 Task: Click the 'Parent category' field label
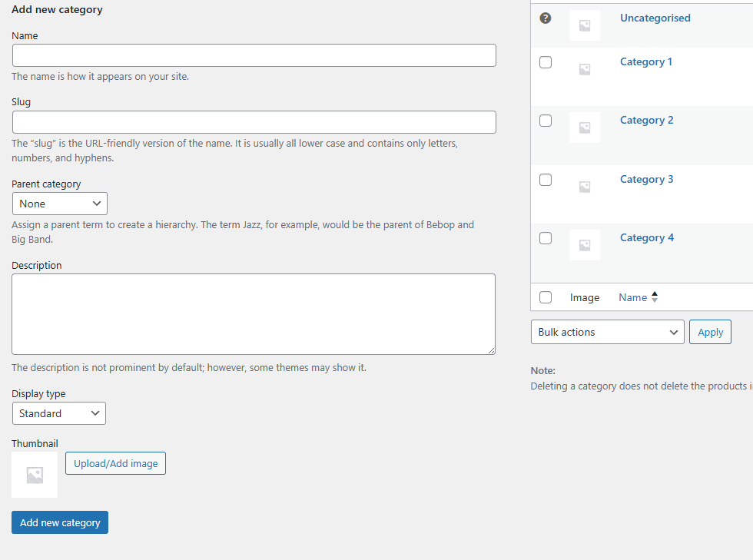point(46,184)
